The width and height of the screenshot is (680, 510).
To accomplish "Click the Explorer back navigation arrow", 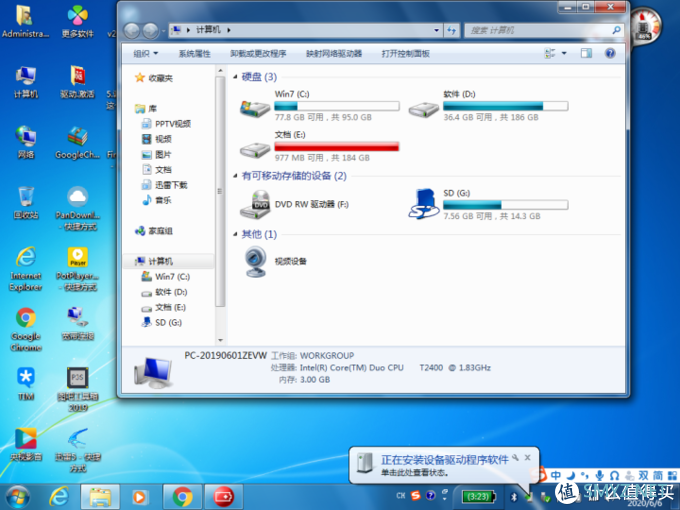I will tap(132, 30).
